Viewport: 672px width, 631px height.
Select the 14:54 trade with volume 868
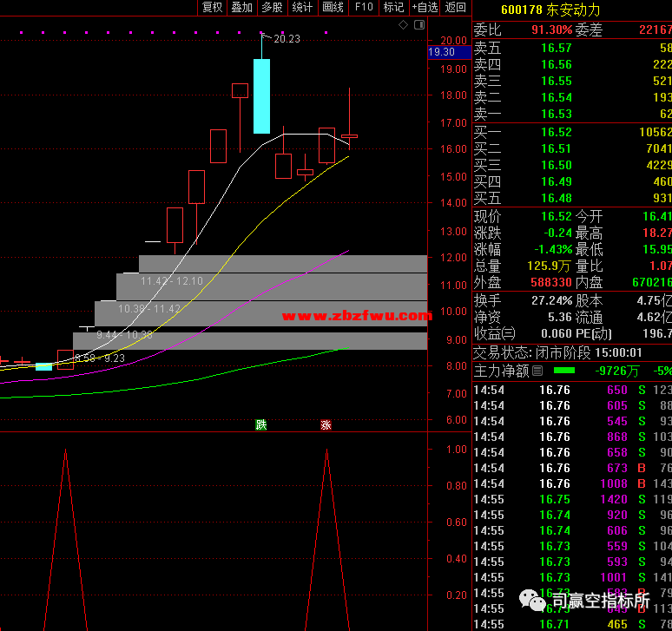click(x=572, y=437)
